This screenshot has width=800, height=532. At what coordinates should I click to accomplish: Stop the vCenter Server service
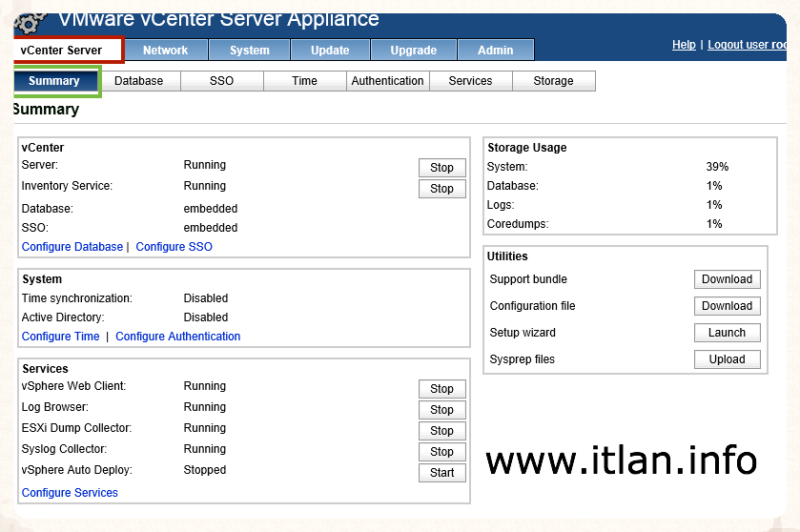[441, 168]
